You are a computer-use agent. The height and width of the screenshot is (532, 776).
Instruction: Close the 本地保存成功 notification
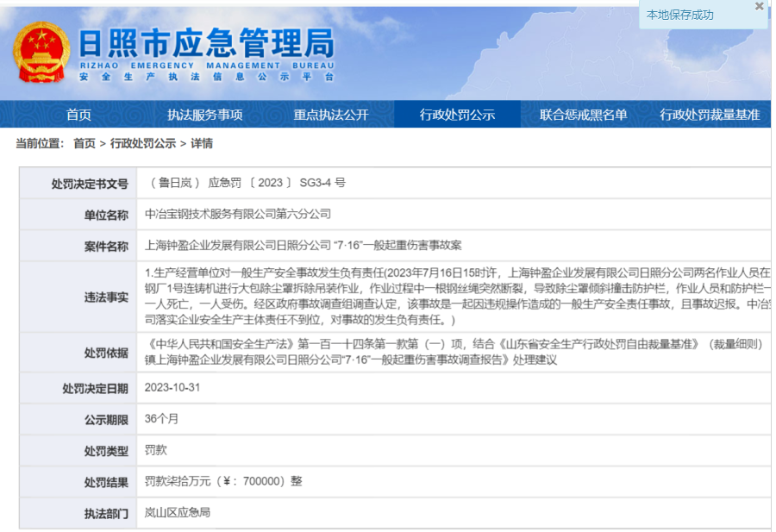[x=759, y=6]
